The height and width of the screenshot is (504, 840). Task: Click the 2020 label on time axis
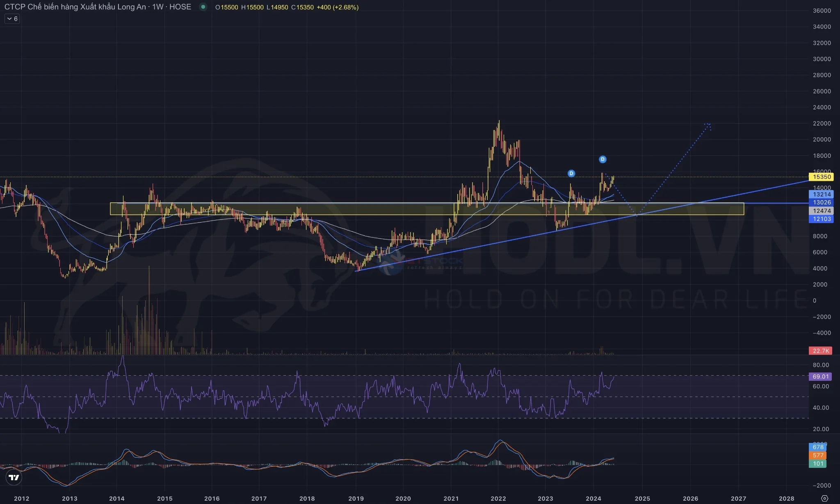(x=403, y=499)
